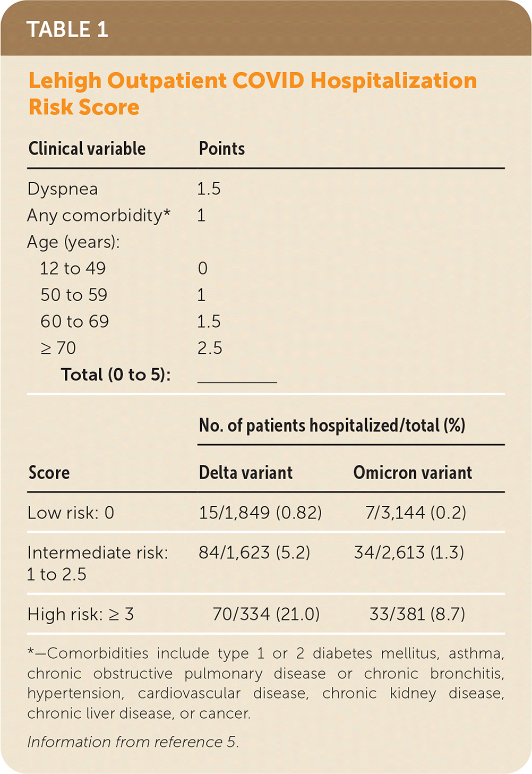Click the Information from reference 5 text
Viewport: 532px width, 774px height.
click(133, 742)
